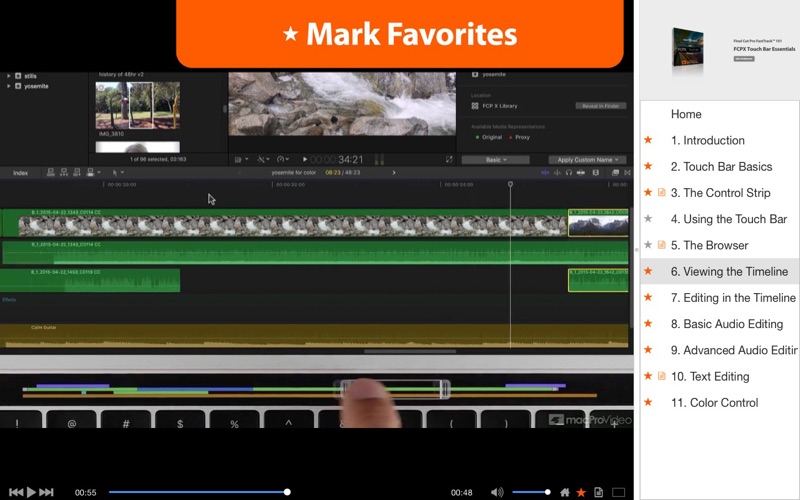Expand the stills library folder

[x=9, y=76]
